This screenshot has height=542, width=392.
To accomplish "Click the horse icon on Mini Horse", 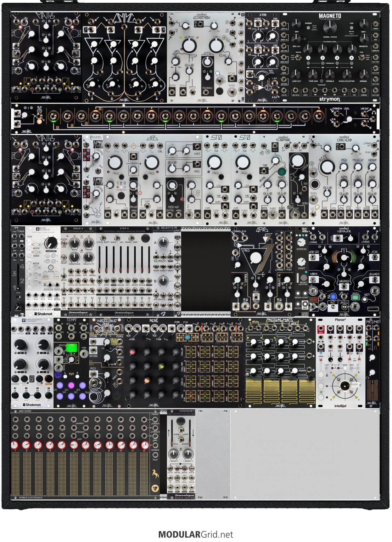I will point(155,473).
